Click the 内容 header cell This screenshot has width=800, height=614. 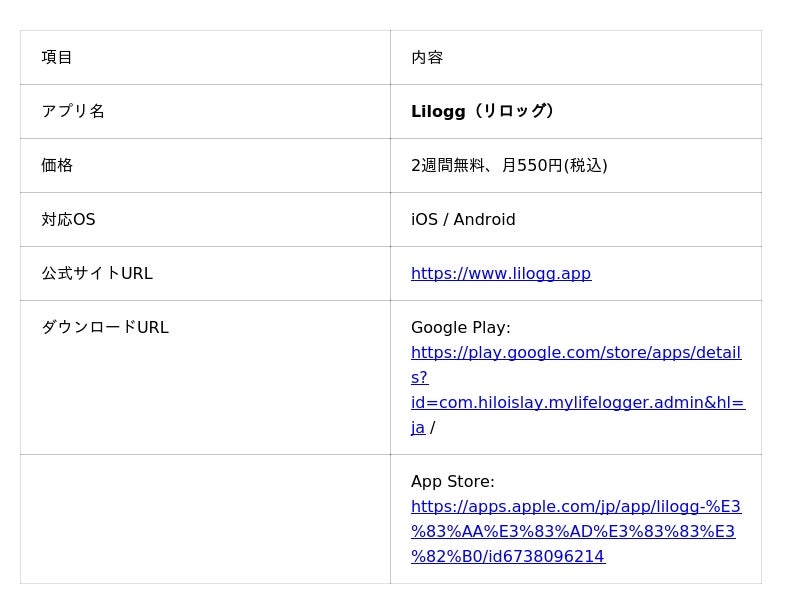point(427,58)
